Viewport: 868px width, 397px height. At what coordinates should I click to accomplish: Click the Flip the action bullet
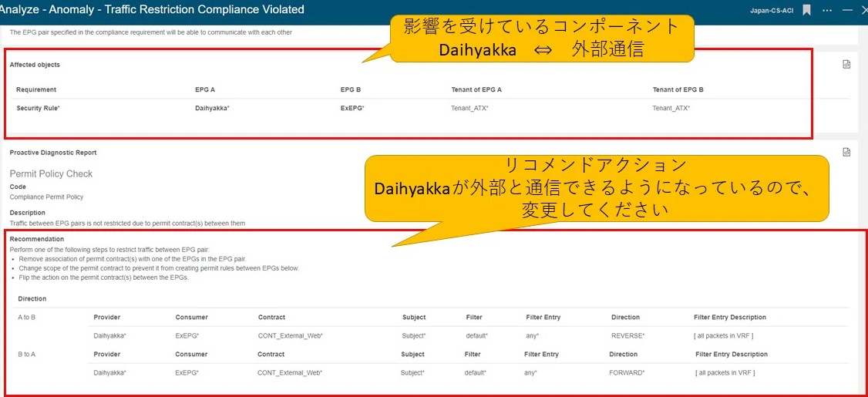[x=103, y=278]
